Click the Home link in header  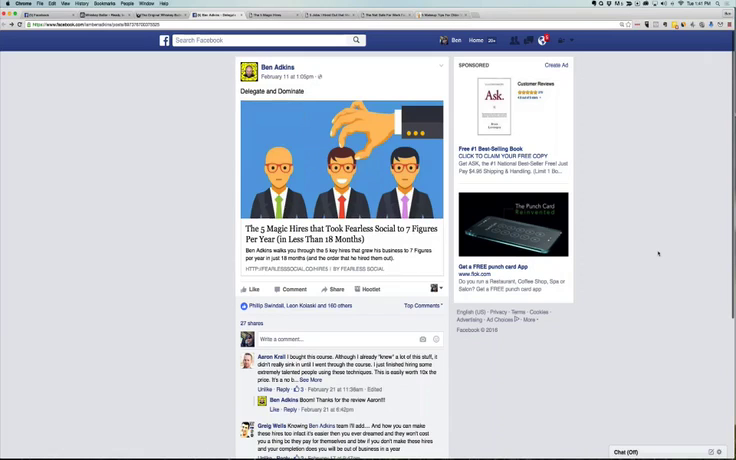click(x=475, y=40)
